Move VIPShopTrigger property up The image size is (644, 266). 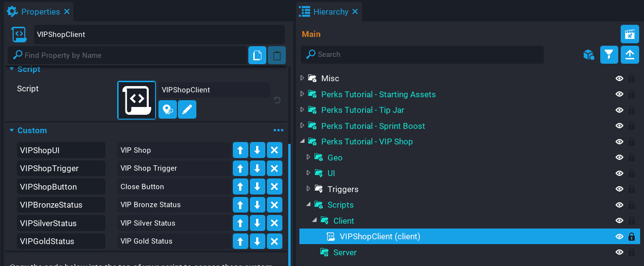point(240,168)
